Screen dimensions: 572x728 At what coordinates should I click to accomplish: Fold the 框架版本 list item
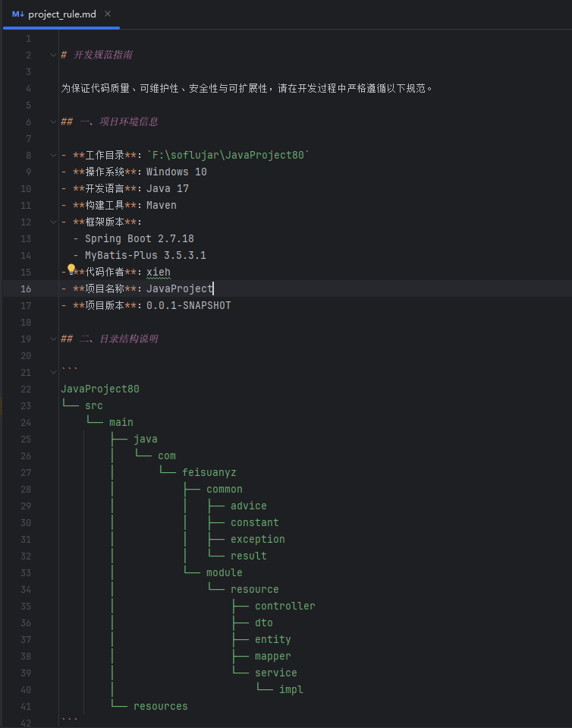pyautogui.click(x=52, y=222)
